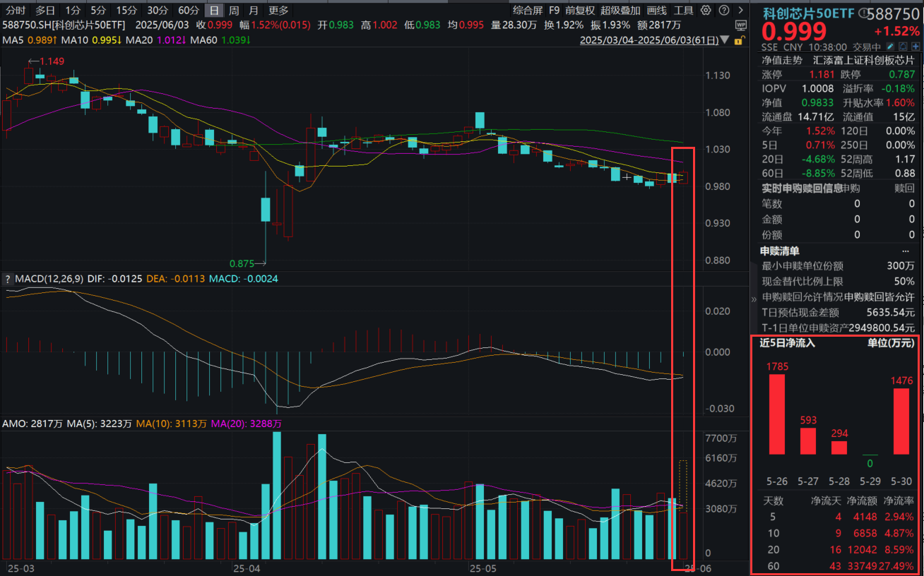Open the 前复权 adjustment dropdown
This screenshot has width=924, height=576.
coord(579,11)
